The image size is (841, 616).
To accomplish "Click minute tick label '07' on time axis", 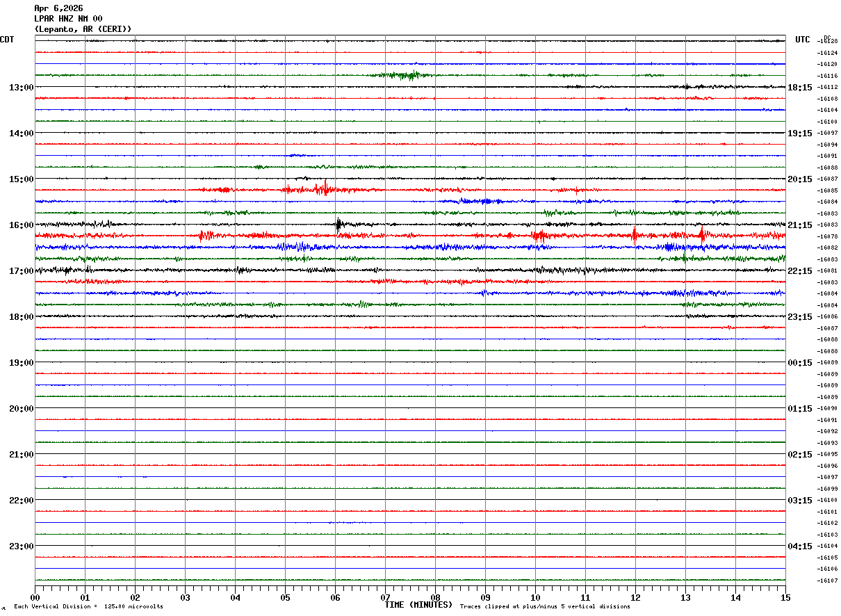I will coord(385,598).
